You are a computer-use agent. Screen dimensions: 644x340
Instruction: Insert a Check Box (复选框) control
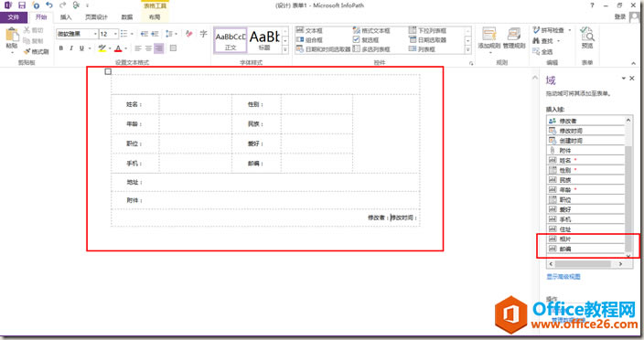click(x=366, y=40)
